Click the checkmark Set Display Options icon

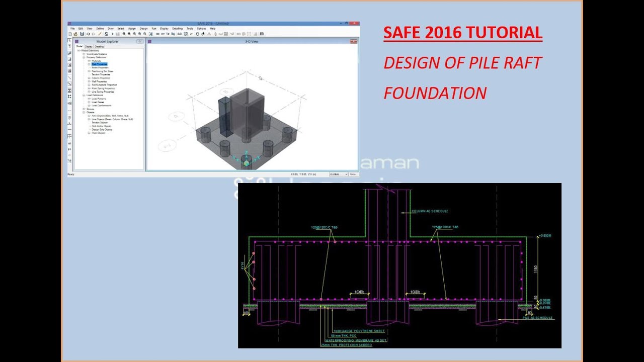[x=191, y=34]
